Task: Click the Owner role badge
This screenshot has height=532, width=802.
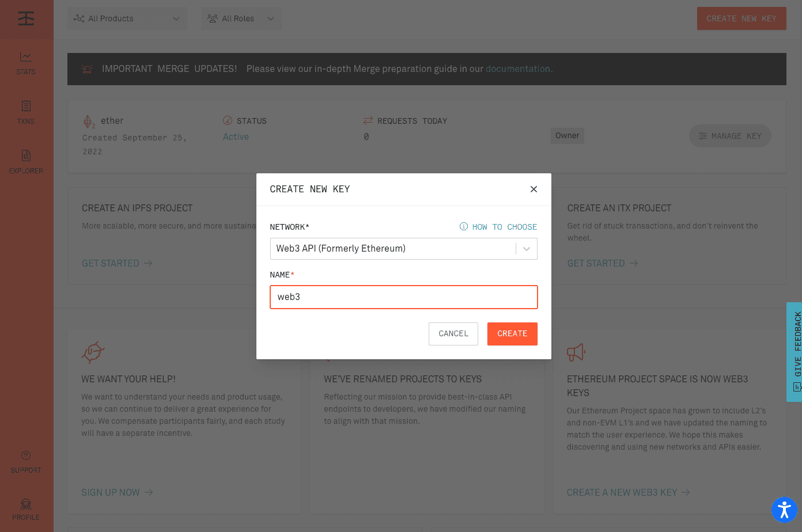Action: [568, 136]
